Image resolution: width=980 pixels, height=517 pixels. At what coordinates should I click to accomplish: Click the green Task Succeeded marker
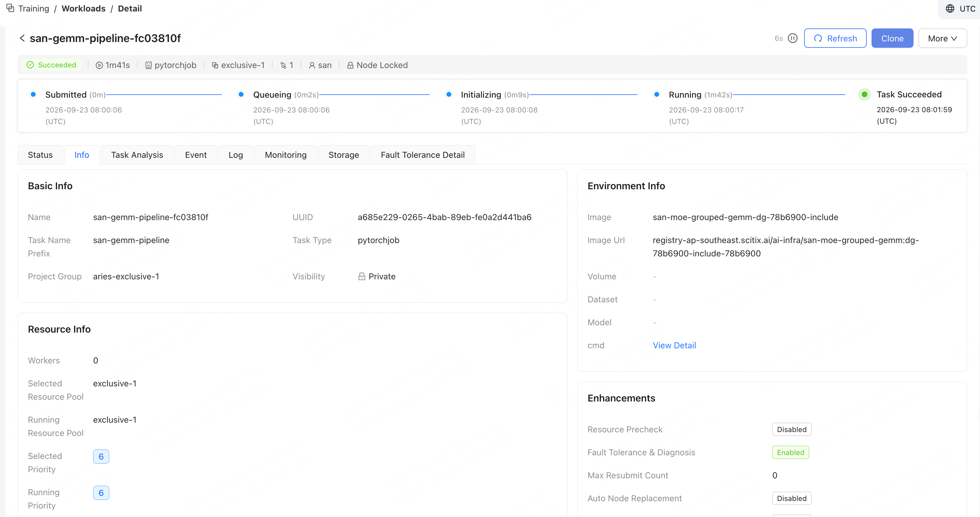point(864,94)
